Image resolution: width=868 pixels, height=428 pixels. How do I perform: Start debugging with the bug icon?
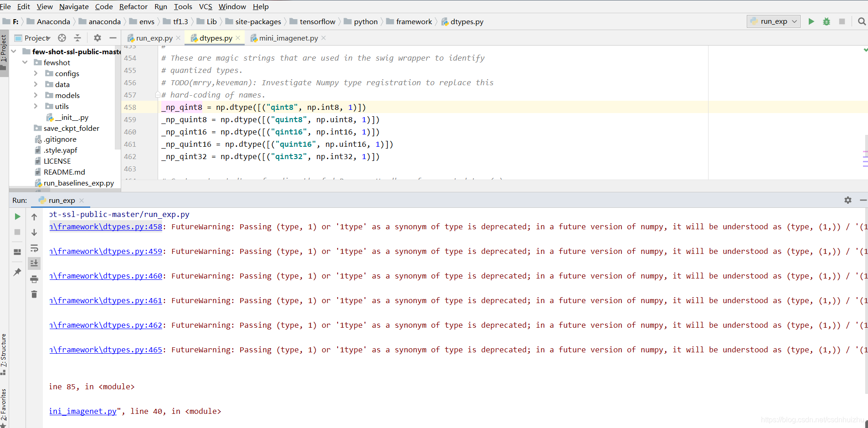827,21
